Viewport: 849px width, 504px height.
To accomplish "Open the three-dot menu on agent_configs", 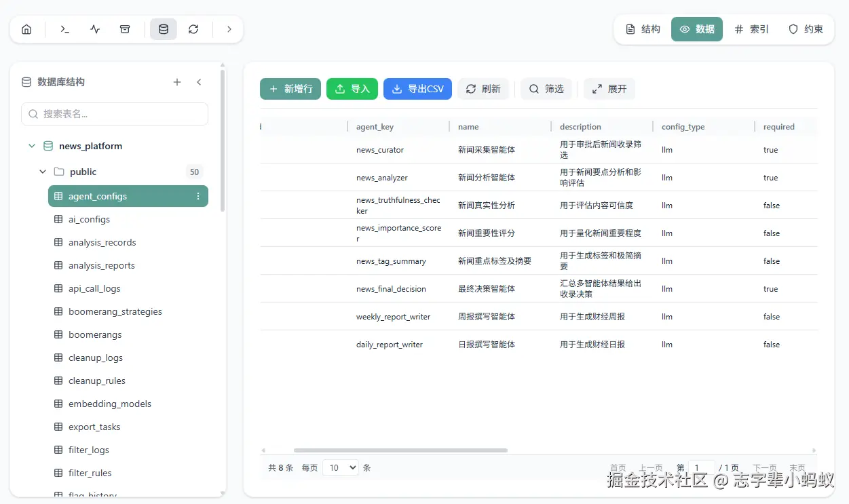I will pyautogui.click(x=198, y=196).
